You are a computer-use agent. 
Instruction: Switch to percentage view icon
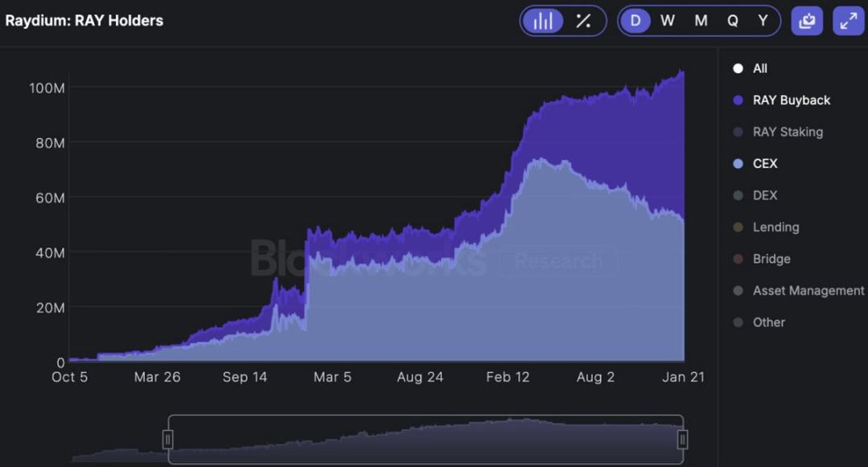click(x=583, y=21)
